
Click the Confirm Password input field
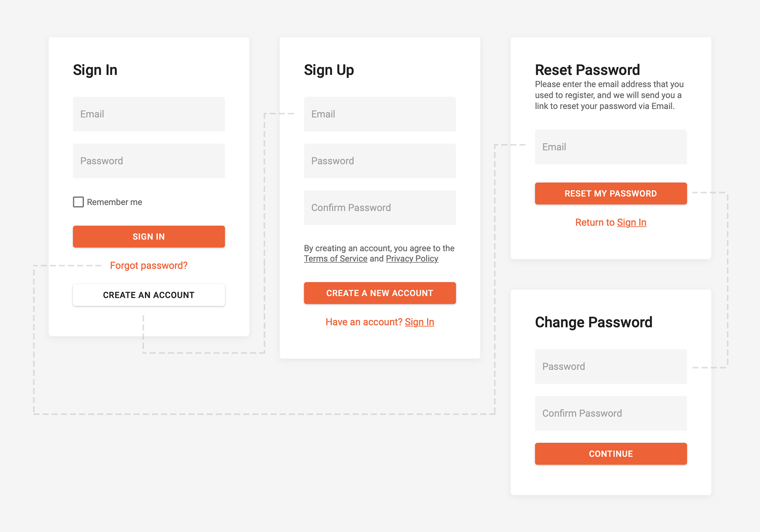tap(379, 207)
